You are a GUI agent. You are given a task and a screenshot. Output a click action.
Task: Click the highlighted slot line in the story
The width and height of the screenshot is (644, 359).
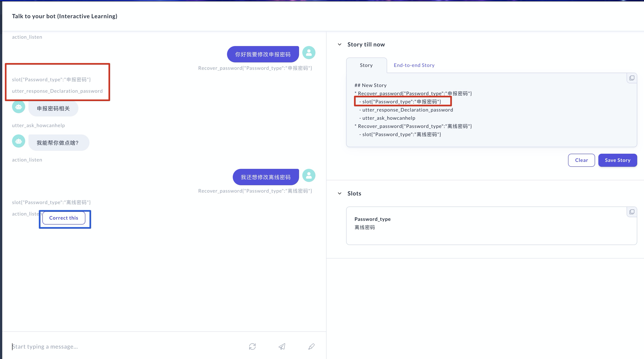(x=403, y=102)
